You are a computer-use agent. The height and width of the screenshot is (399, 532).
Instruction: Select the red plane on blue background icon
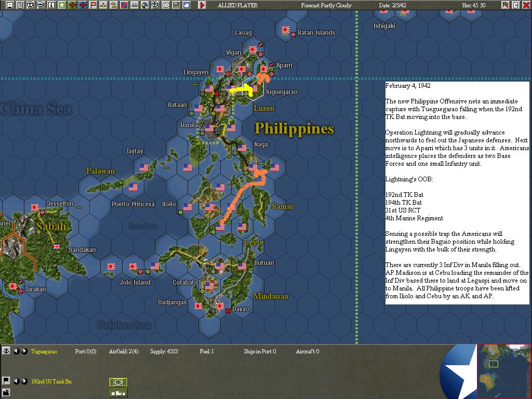coord(83,5)
